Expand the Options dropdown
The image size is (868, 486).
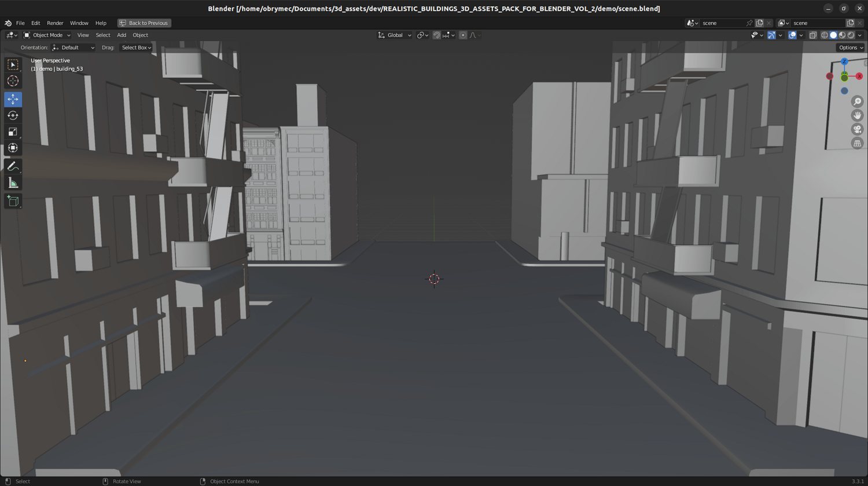[x=850, y=47]
